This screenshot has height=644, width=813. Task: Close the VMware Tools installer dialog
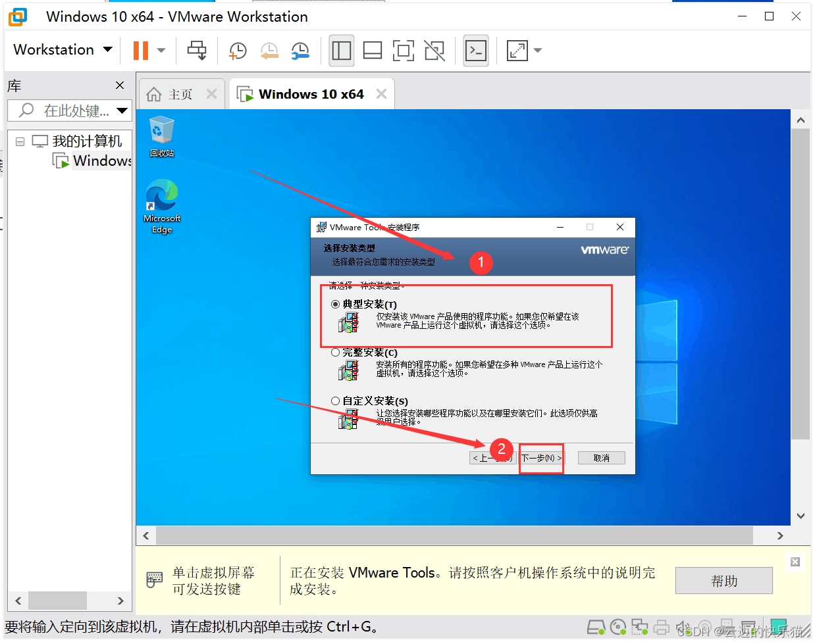click(x=619, y=227)
